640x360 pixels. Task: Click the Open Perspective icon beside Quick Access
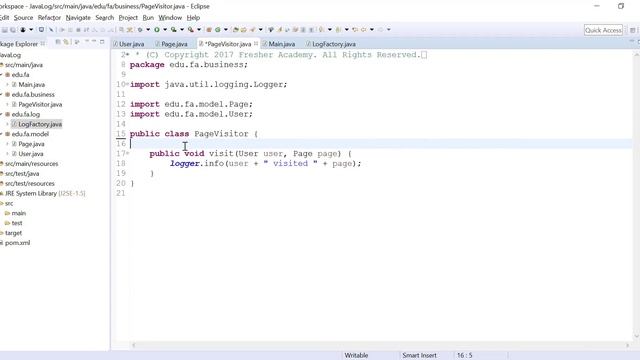click(632, 30)
